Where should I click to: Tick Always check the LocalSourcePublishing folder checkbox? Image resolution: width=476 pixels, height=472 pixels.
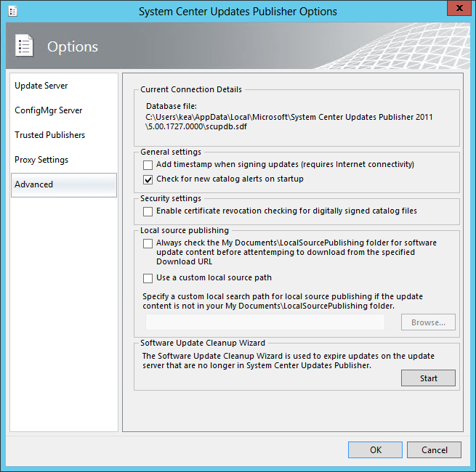[148, 243]
